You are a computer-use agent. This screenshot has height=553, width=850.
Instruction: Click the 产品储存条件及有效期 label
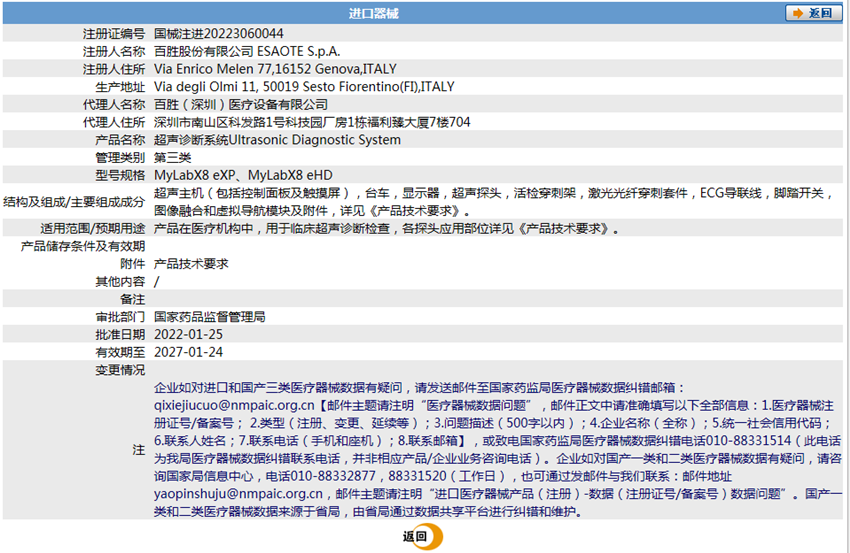coord(83,246)
